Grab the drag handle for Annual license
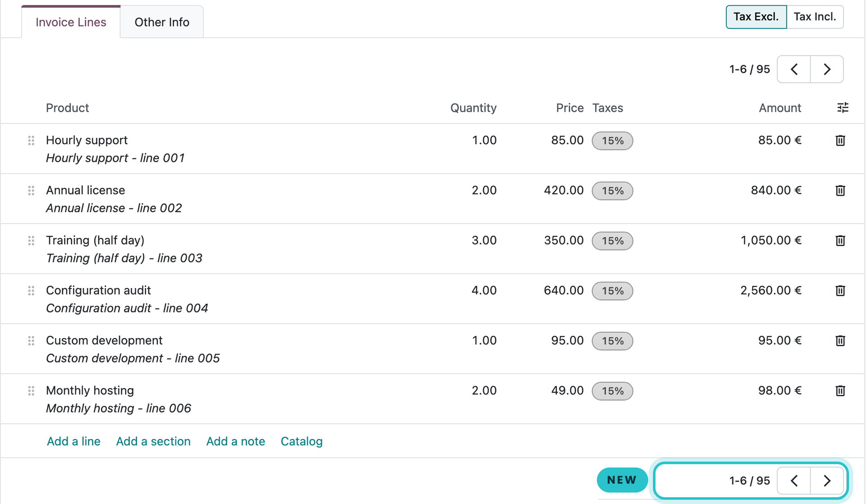This screenshot has height=504, width=866. [x=31, y=191]
